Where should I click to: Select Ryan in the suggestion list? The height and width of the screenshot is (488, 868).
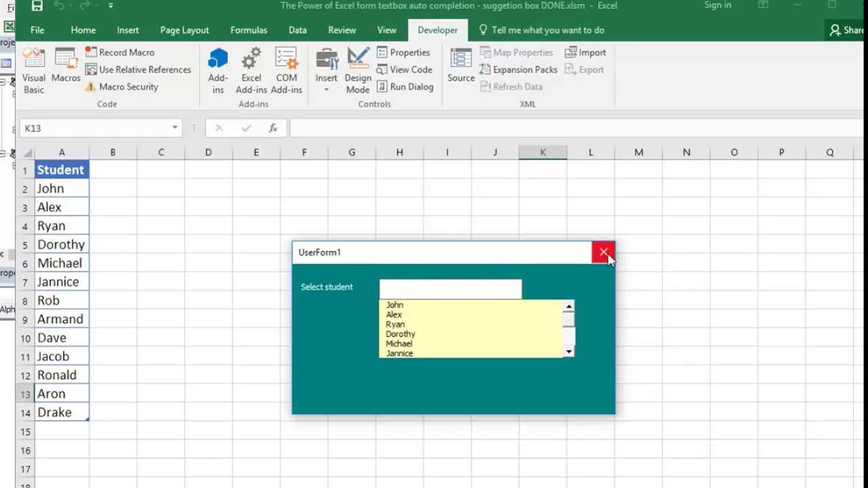coord(395,324)
